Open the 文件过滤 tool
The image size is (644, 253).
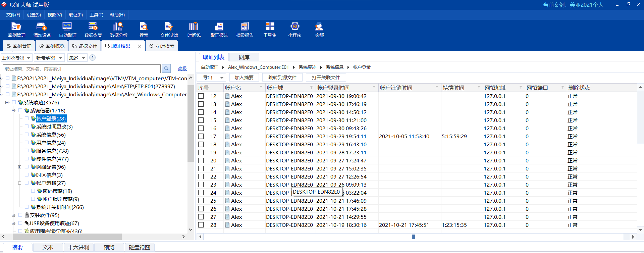pos(169,30)
